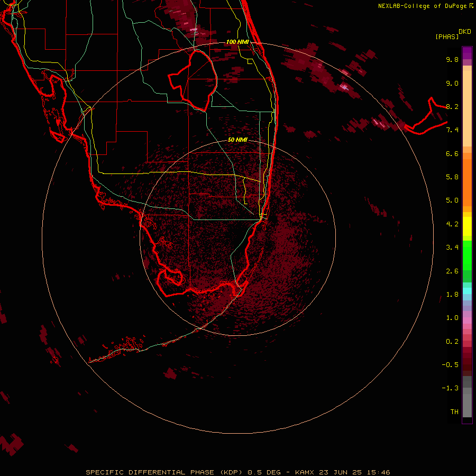Click the DKD product label above the scale

pos(465,32)
